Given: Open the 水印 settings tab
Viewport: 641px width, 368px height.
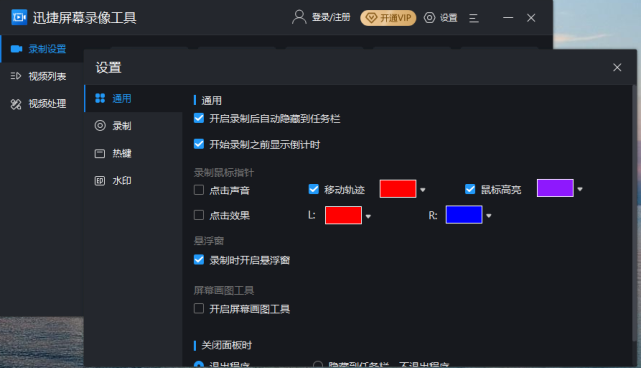Looking at the screenshot, I should pyautogui.click(x=133, y=181).
